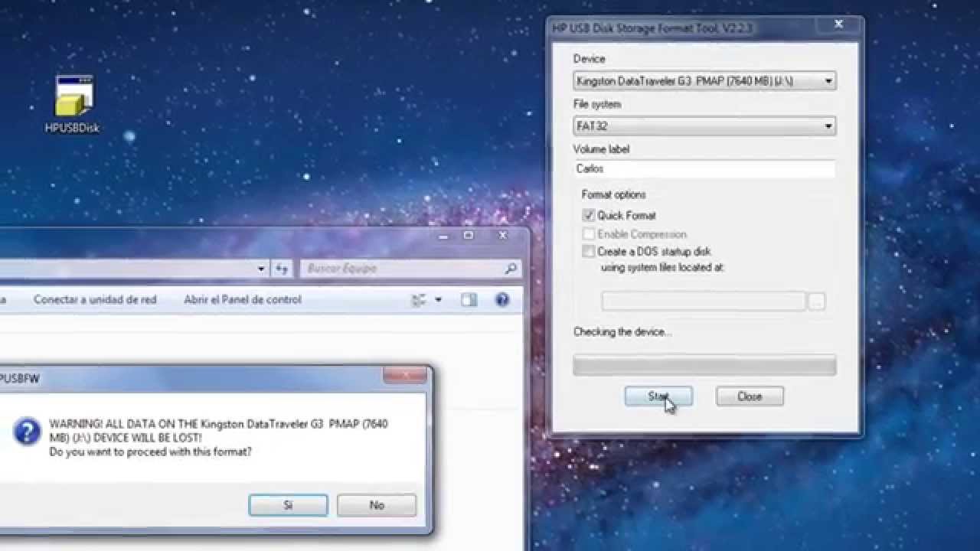The width and height of the screenshot is (980, 551).
Task: Click the format progress bar
Action: tap(704, 365)
